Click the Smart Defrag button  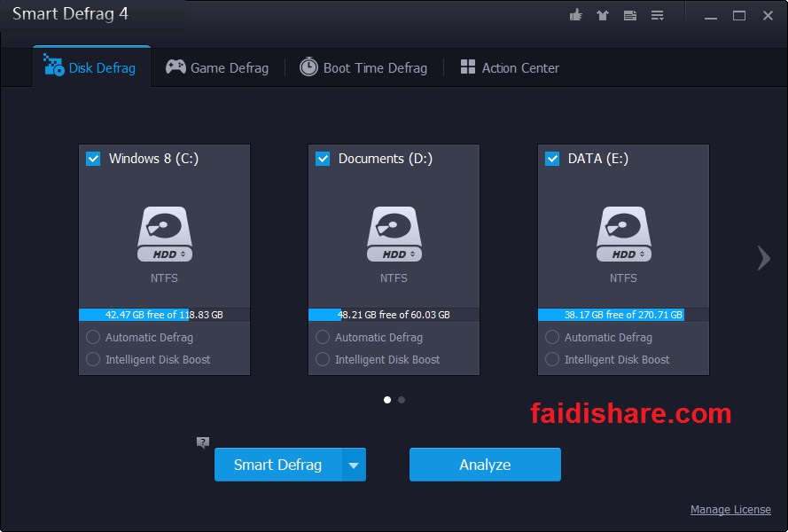click(278, 465)
